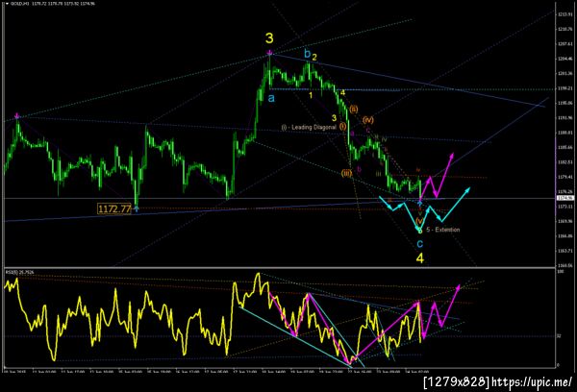This screenshot has height=392, width=577.
Task: Click the large cyan wave c label
Action: [x=419, y=243]
